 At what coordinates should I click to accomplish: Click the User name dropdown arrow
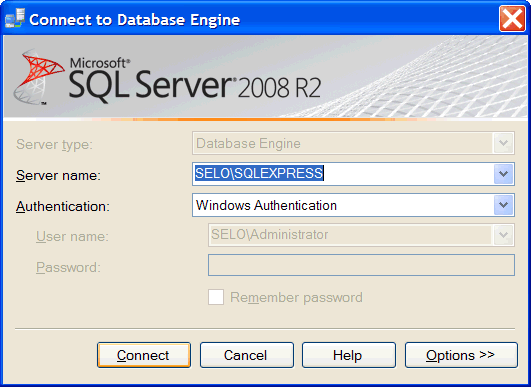pos(503,235)
